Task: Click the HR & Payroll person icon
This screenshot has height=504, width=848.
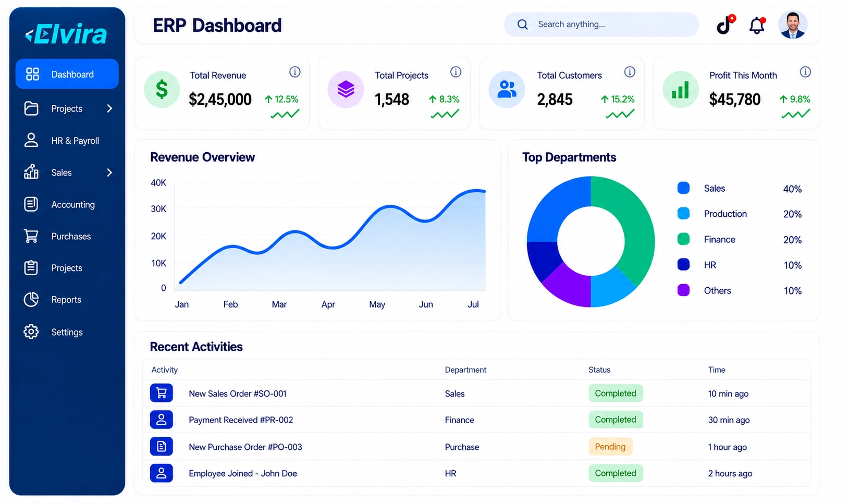Action: [x=31, y=140]
